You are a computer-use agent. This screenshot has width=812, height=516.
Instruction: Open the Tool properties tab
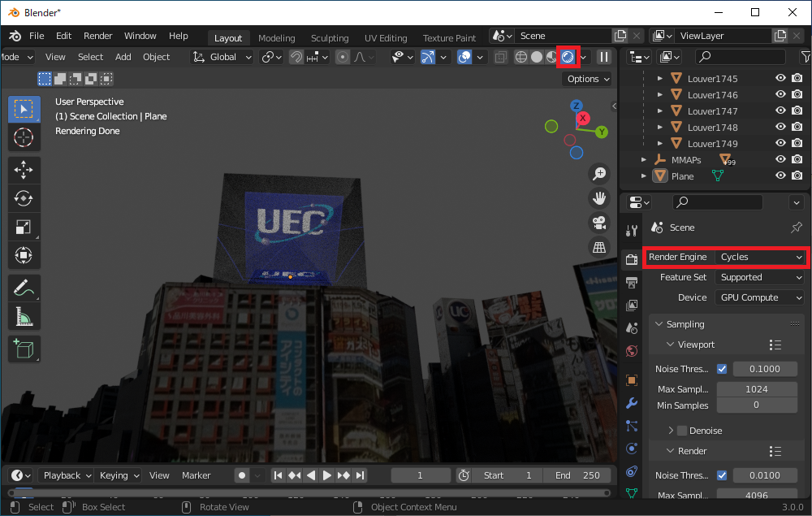pyautogui.click(x=631, y=231)
